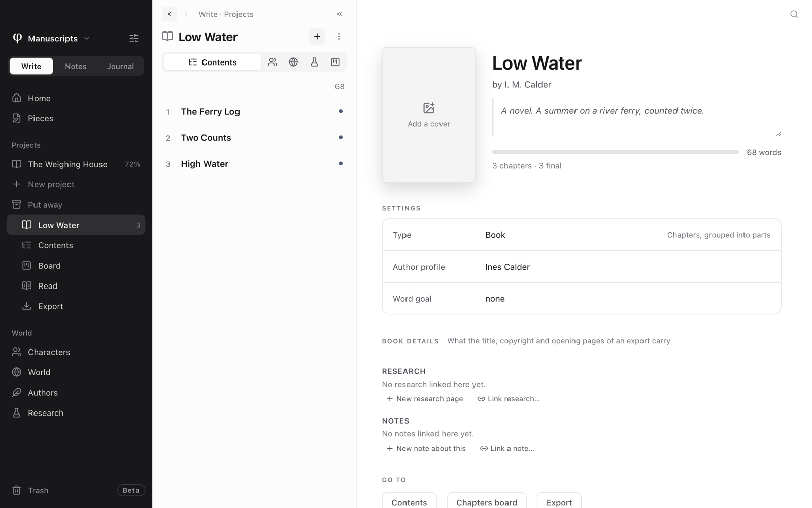Image resolution: width=812 pixels, height=508 pixels.
Task: Click New note about this
Action: (426, 448)
